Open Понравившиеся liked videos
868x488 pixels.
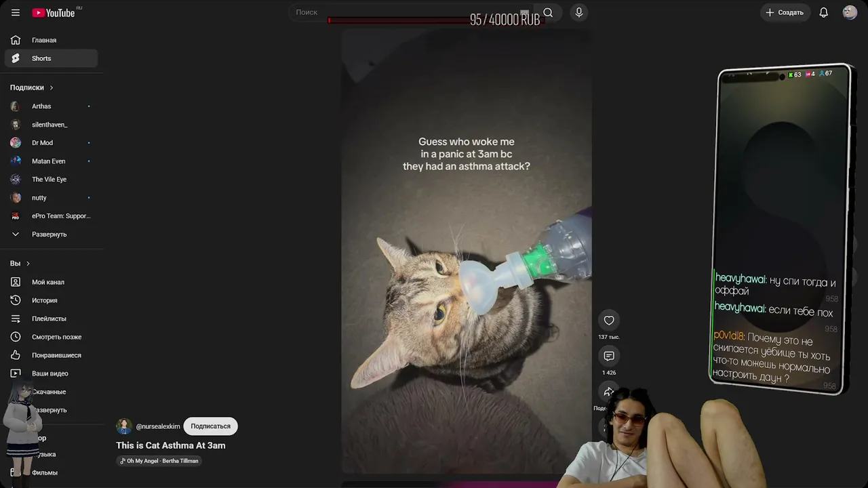coord(52,355)
